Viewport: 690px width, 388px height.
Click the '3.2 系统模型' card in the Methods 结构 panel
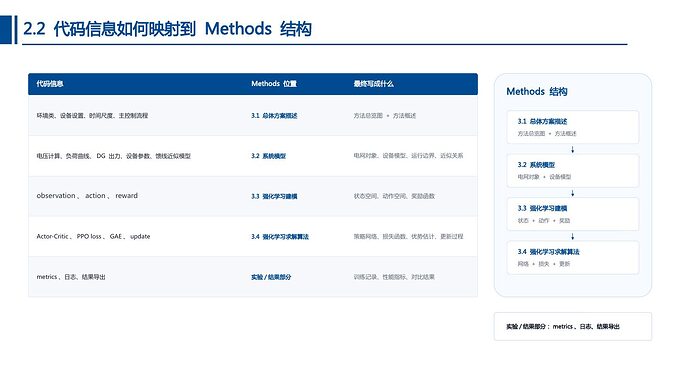[573, 171]
